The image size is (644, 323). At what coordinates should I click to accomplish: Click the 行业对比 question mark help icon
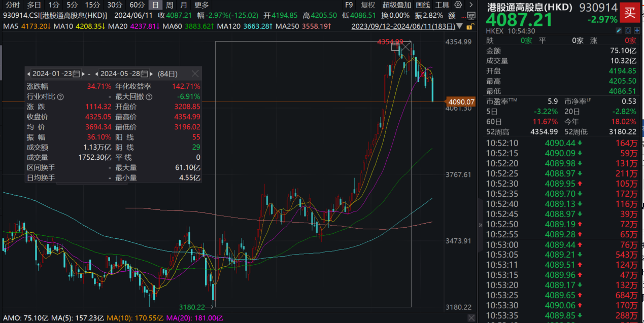pyautogui.click(x=60, y=96)
